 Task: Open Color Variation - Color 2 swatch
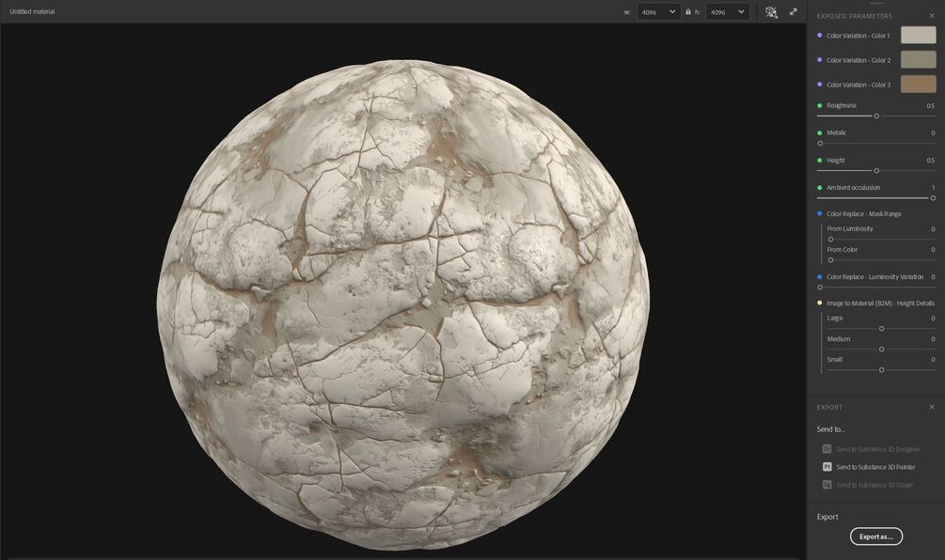point(918,59)
